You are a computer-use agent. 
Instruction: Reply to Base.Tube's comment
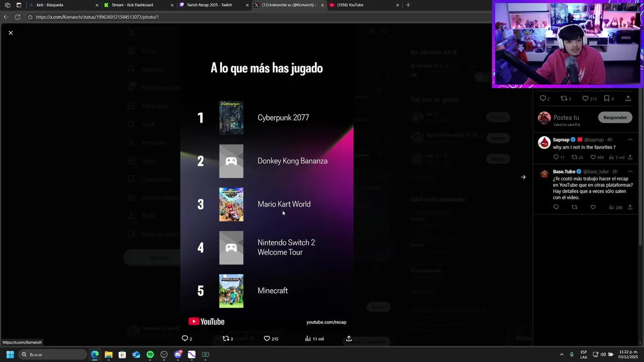click(556, 207)
